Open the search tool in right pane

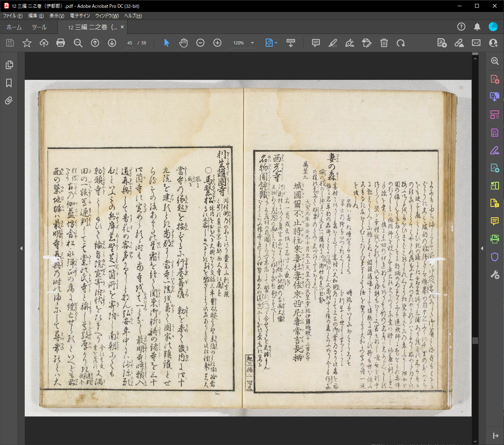(495, 61)
